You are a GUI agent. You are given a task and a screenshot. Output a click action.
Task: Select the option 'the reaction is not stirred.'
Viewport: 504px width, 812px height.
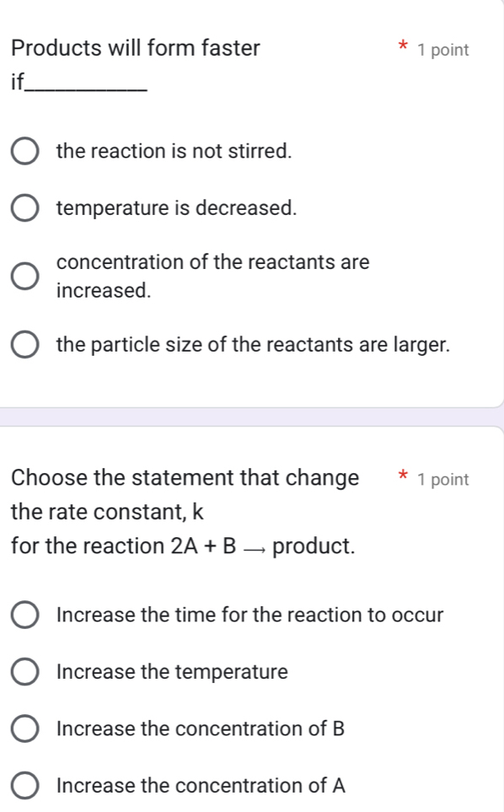(x=25, y=151)
